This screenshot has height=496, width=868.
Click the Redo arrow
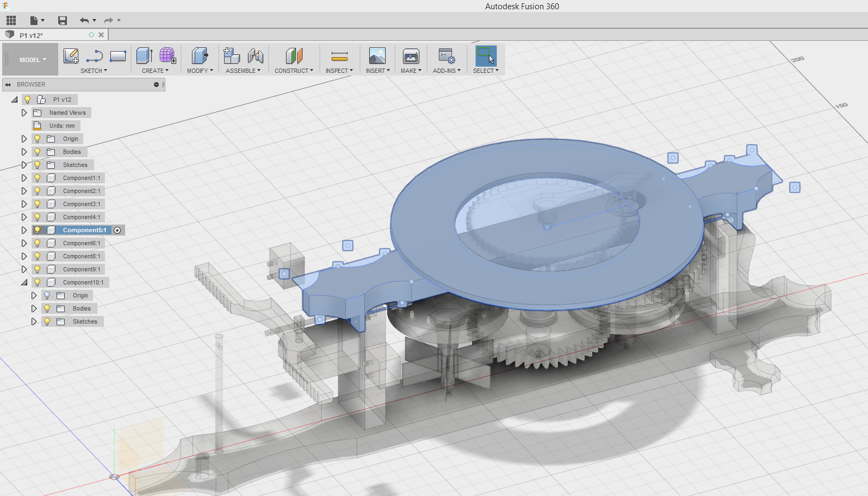(x=109, y=21)
